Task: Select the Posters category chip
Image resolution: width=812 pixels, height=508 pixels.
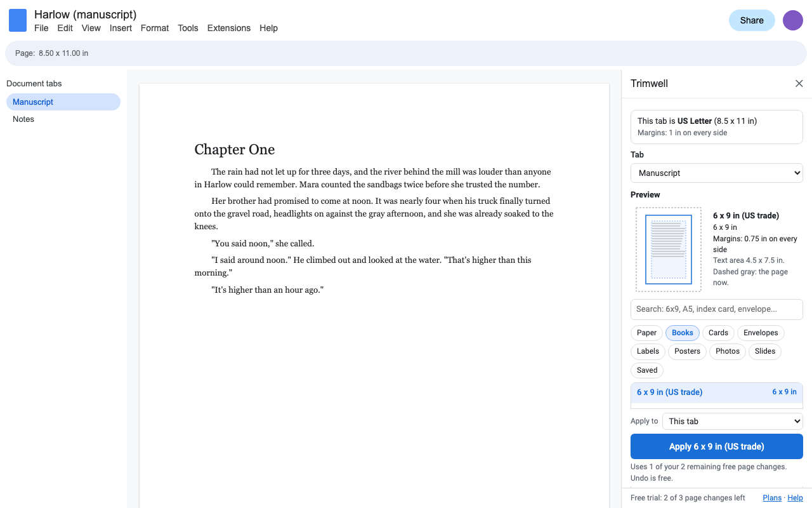Action: (687, 351)
